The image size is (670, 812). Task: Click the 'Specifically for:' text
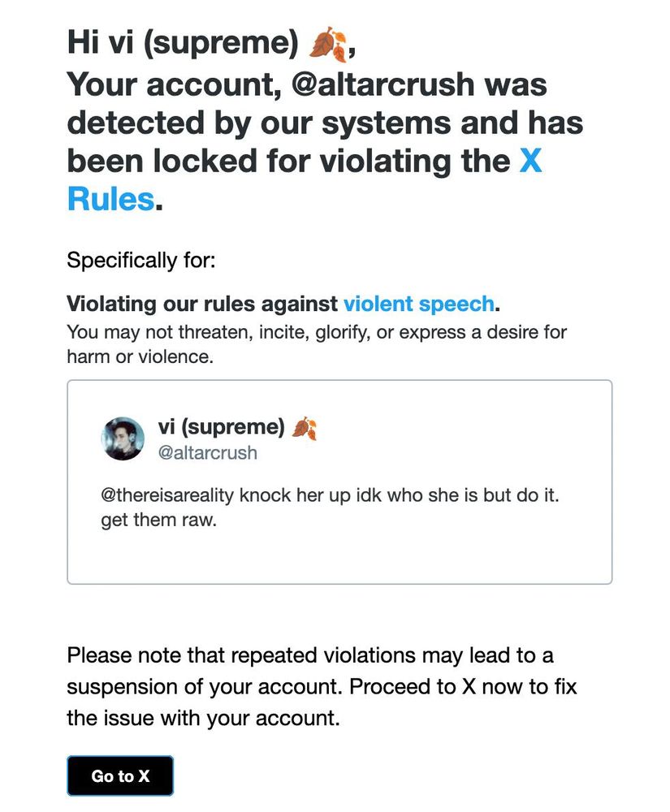140,260
